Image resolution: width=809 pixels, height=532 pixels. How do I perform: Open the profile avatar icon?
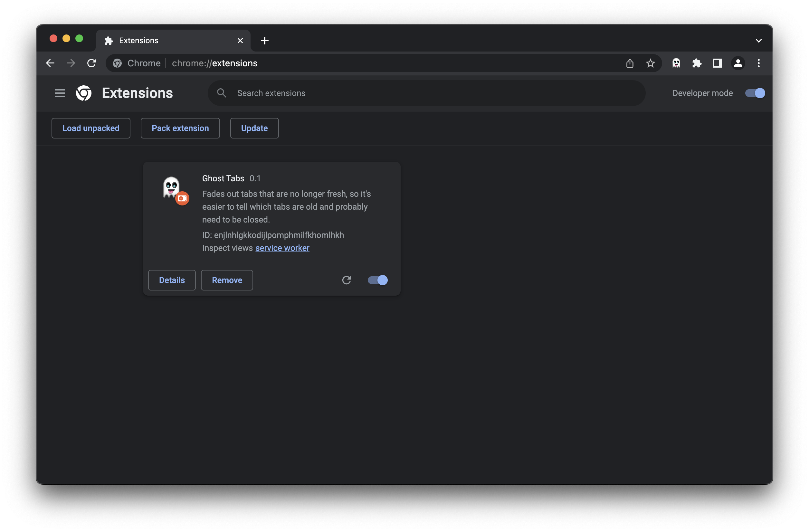pos(738,63)
